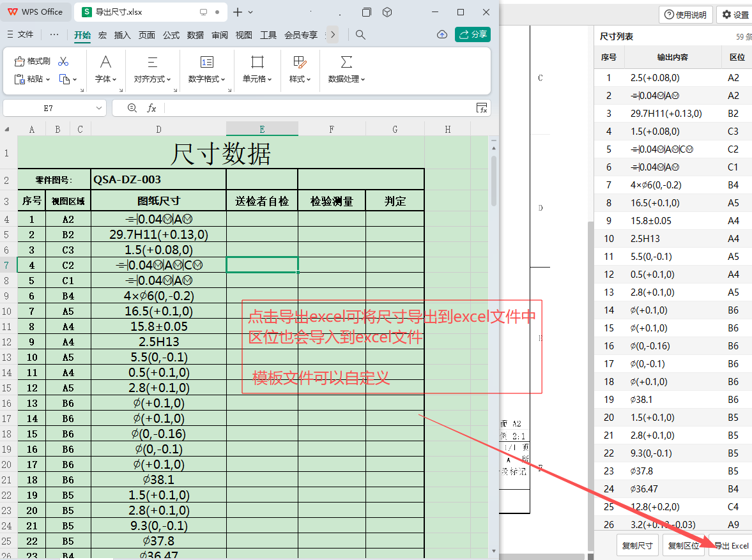Image resolution: width=752 pixels, height=560 pixels.
Task: Click the cloud sync icon
Action: 442,34
